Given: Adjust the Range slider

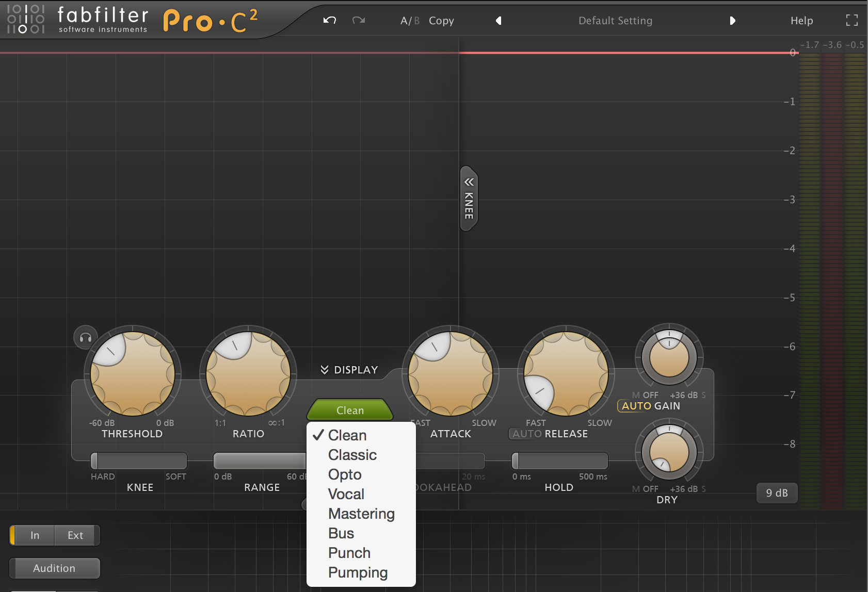Looking at the screenshot, I should click(260, 461).
